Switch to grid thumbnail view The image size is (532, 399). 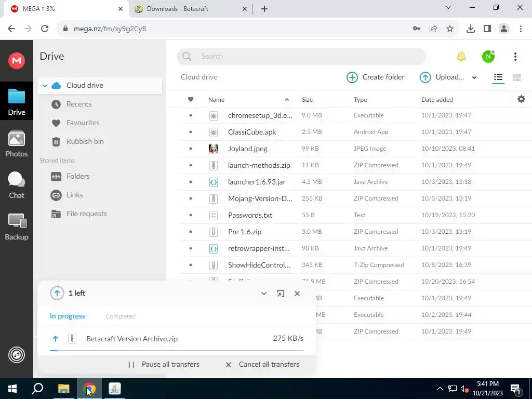pyautogui.click(x=517, y=77)
